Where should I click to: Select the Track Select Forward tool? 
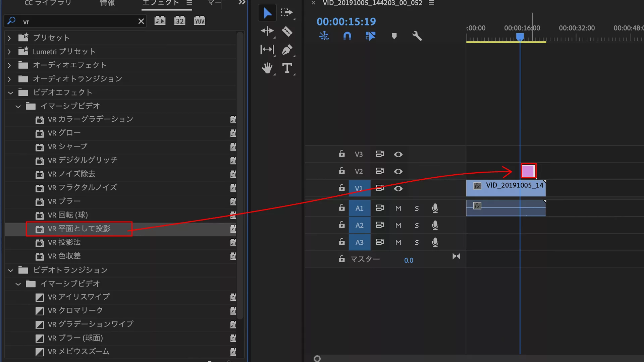[287, 13]
